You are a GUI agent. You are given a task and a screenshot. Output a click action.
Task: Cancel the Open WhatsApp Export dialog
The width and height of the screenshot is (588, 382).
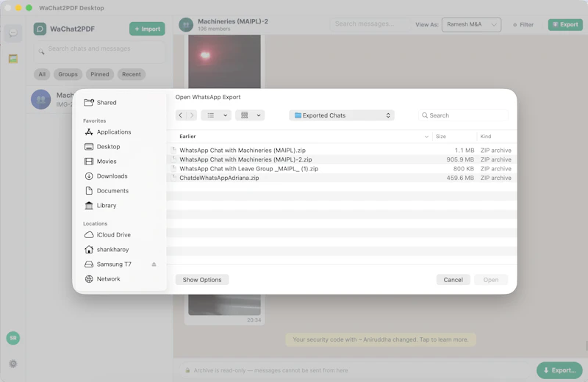[453, 280]
